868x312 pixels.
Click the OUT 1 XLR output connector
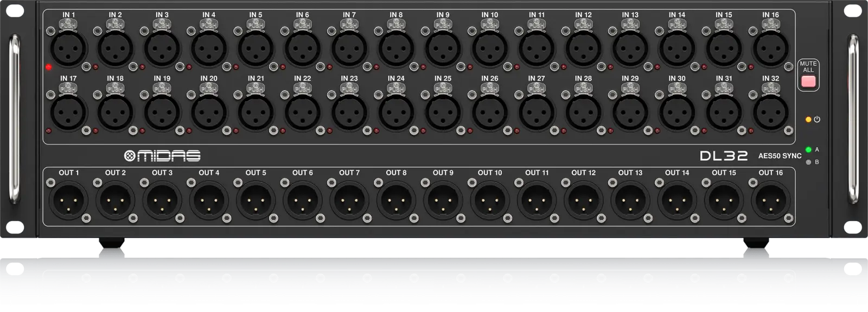coord(68,200)
